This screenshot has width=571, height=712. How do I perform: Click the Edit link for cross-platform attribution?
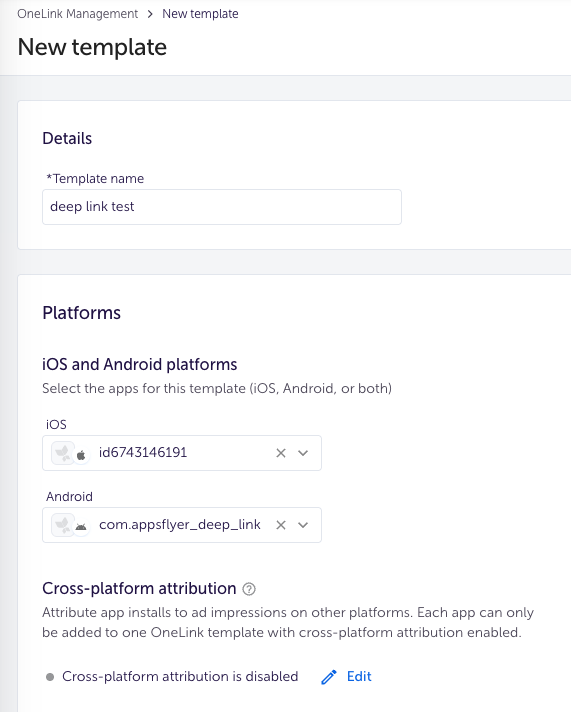(359, 677)
